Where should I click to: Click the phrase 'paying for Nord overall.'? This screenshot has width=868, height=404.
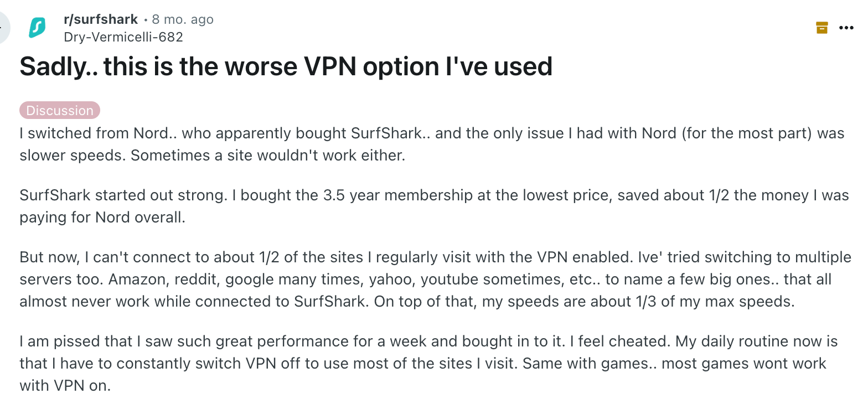pyautogui.click(x=102, y=217)
